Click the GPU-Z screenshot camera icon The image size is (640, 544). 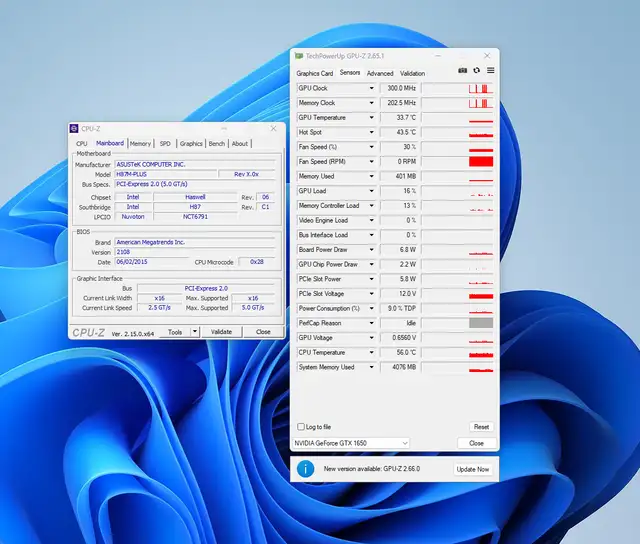462,70
